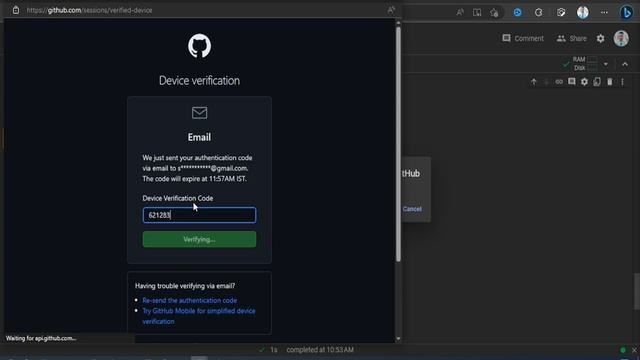Click the Colab Google account avatar
Viewport: 640px width, 360px height.
pos(621,38)
